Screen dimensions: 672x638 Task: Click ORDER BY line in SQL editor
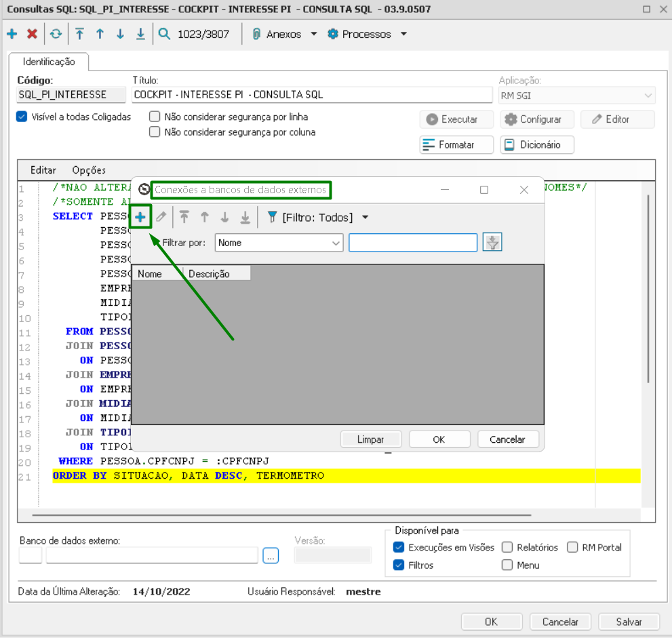coord(347,475)
